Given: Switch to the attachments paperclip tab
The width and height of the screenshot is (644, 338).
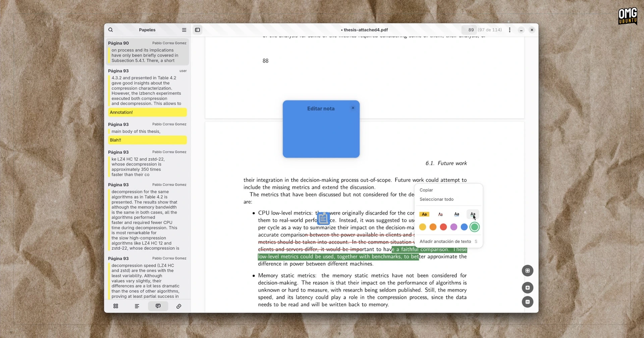Looking at the screenshot, I should 179,306.
